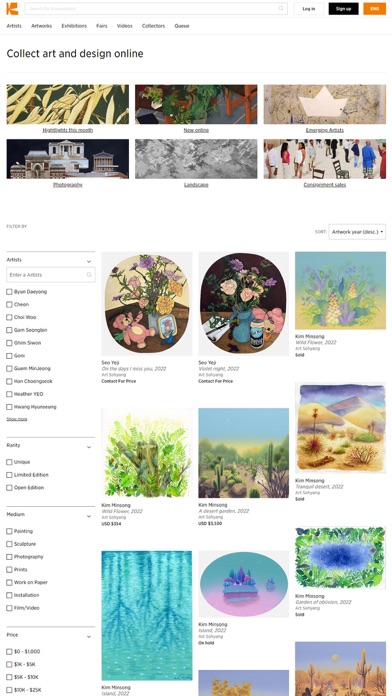Open the Violet night artwork thumbnail
Viewport: 392px width, 696px height.
[244, 303]
